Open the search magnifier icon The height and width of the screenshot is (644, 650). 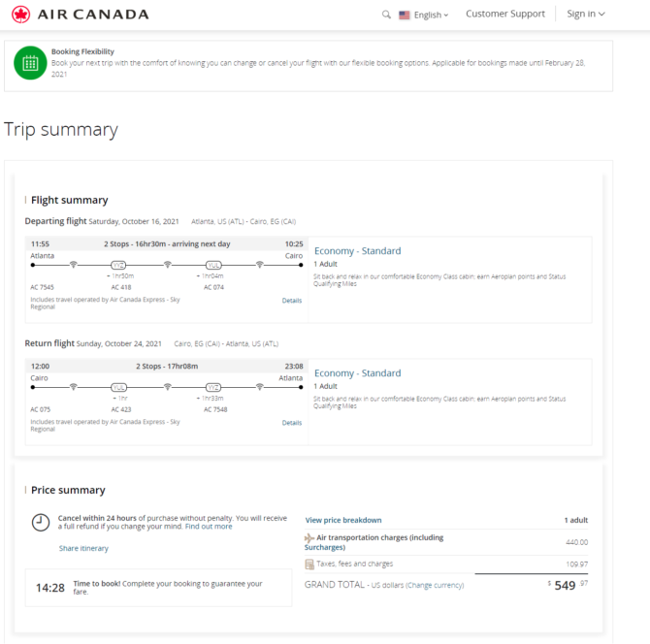386,15
